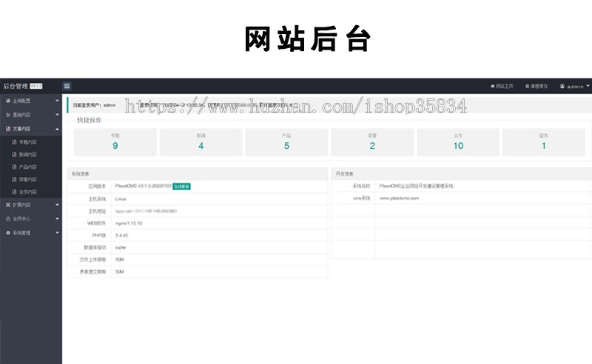Screen dimensions: 592x364
Task: Click the 会员中心 user icon in the sidebar
Action: click(x=8, y=219)
